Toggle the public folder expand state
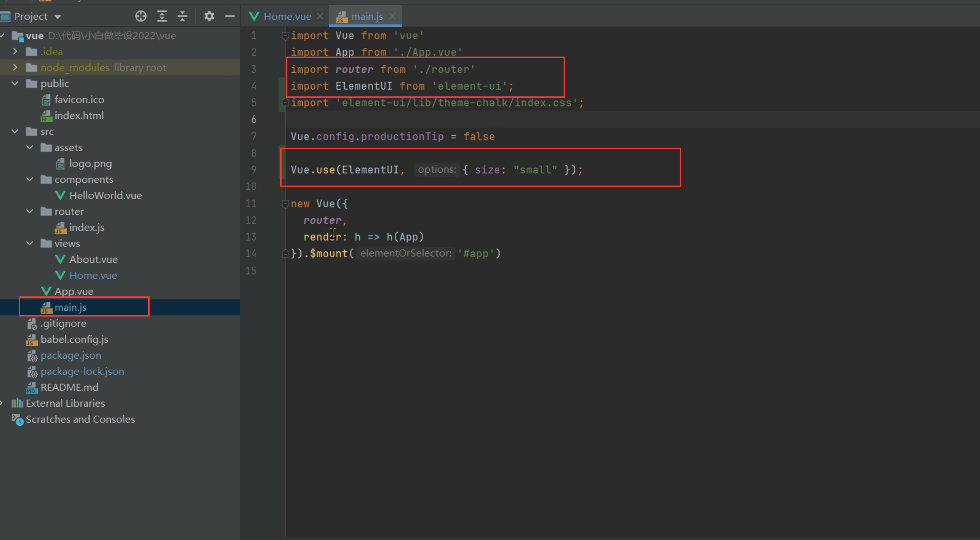 point(14,83)
